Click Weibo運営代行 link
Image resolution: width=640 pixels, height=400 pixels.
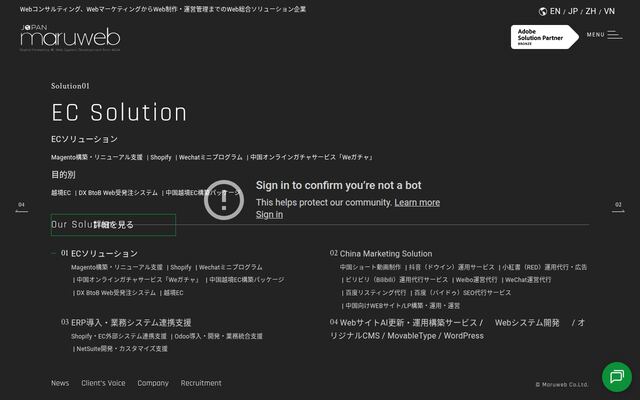tap(477, 280)
